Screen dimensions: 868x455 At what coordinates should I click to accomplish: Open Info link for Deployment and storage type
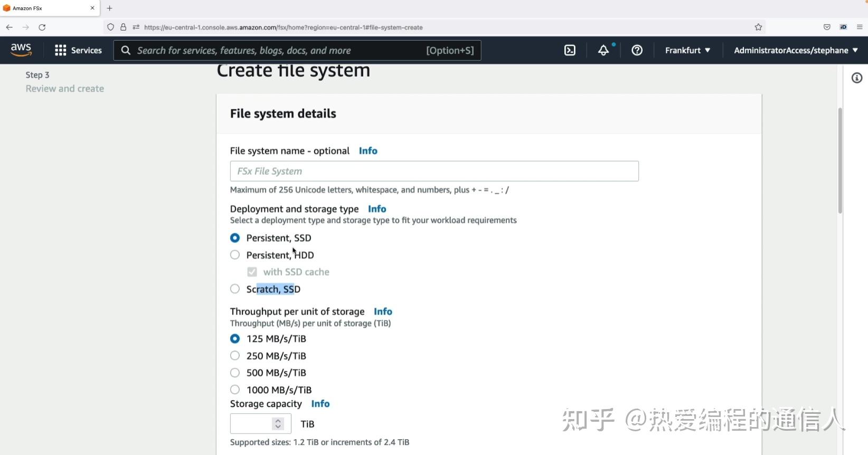coord(377,209)
